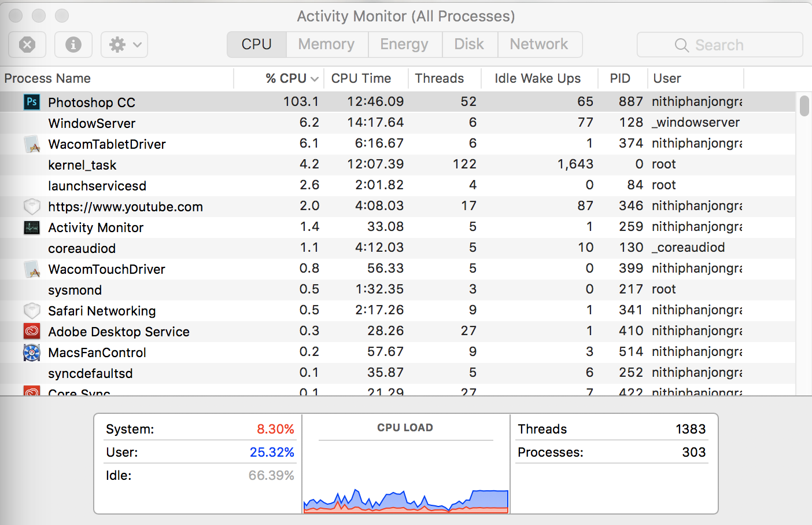Screen dimensions: 812x525
Task: Click the https://www.youtube.com shield icon
Action: pos(32,206)
